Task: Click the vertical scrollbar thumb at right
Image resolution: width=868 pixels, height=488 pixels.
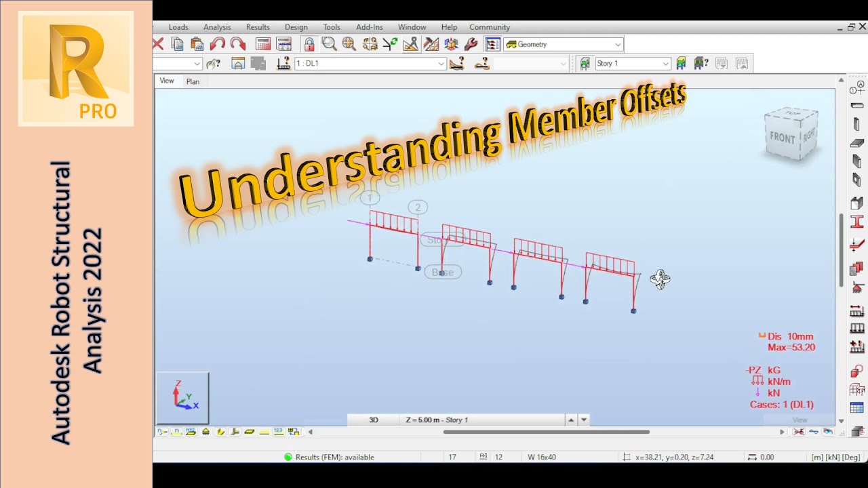Action: tap(842, 250)
